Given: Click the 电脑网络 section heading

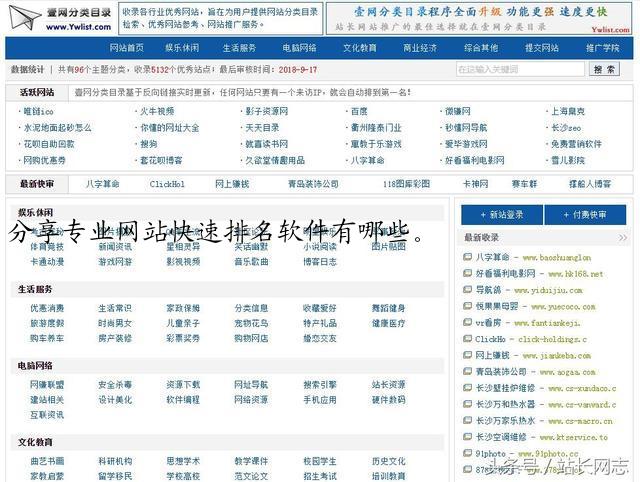Looking at the screenshot, I should point(35,366).
